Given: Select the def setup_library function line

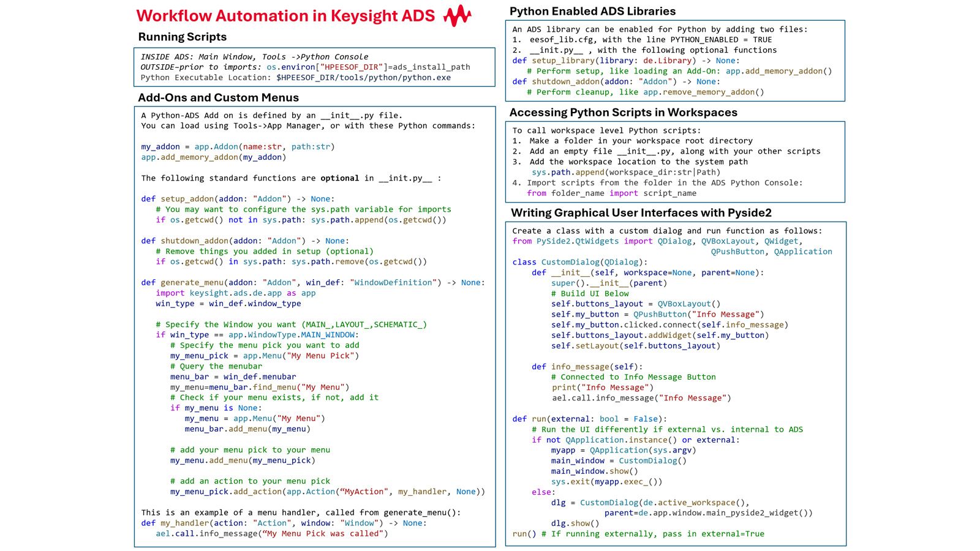Looking at the screenshot, I should [625, 61].
